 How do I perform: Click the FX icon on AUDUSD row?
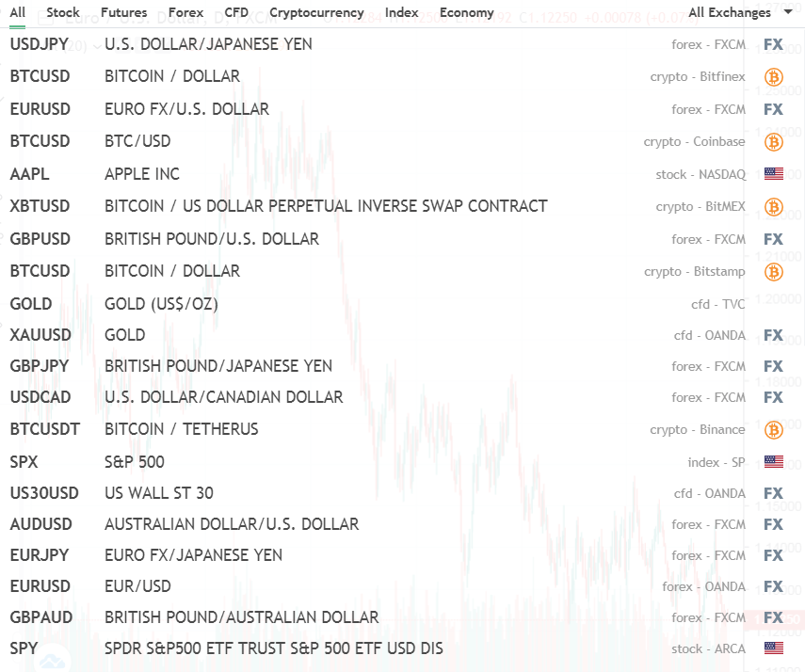click(x=773, y=524)
